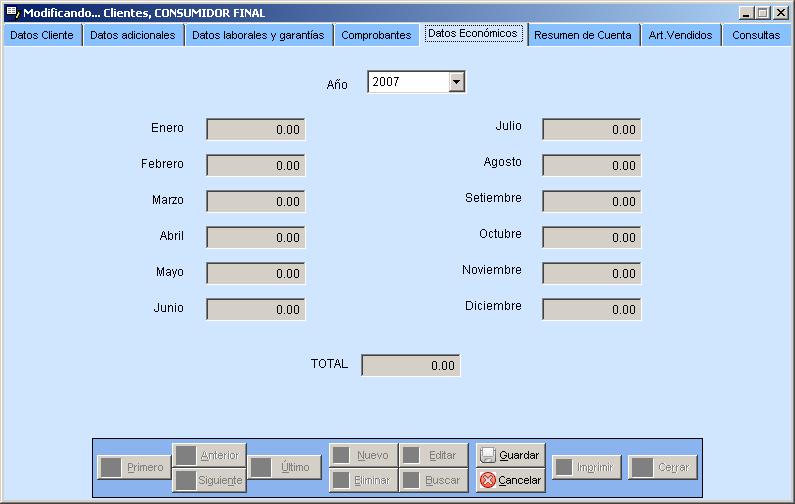Click the Primero navigation button
The height and width of the screenshot is (504, 795).
point(135,468)
